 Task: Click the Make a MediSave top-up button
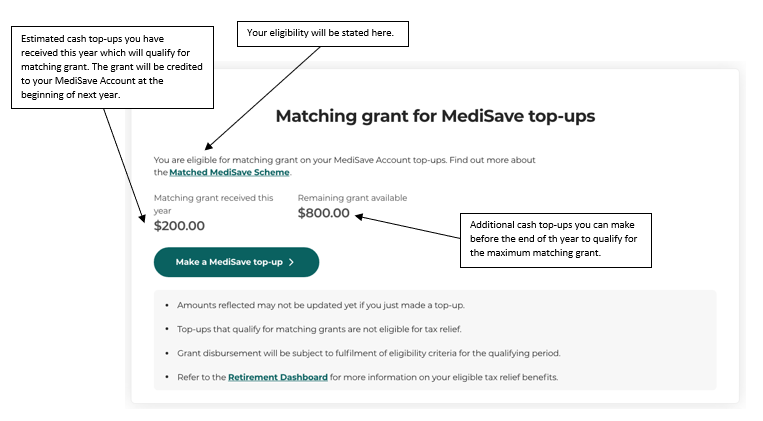(x=236, y=262)
